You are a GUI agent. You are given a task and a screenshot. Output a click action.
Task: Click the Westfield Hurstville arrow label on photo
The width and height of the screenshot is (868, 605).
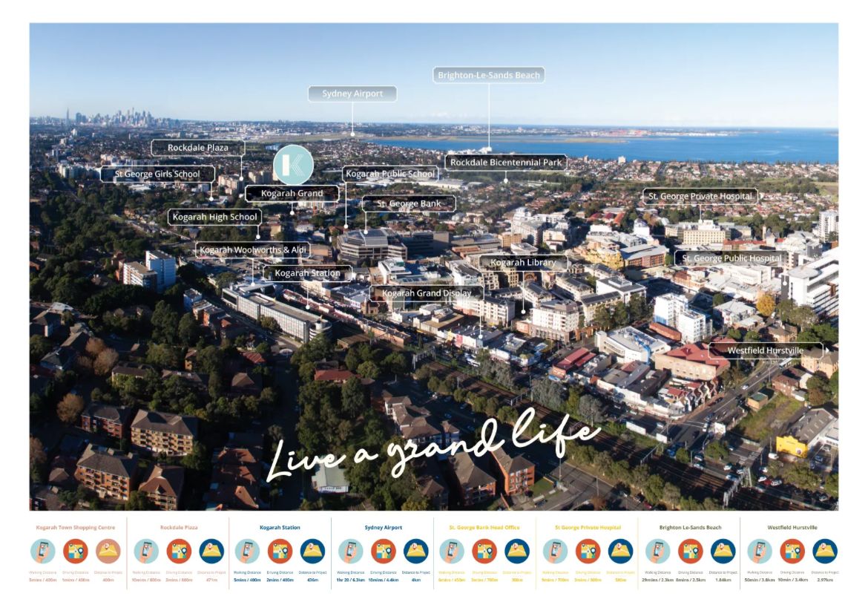click(766, 350)
